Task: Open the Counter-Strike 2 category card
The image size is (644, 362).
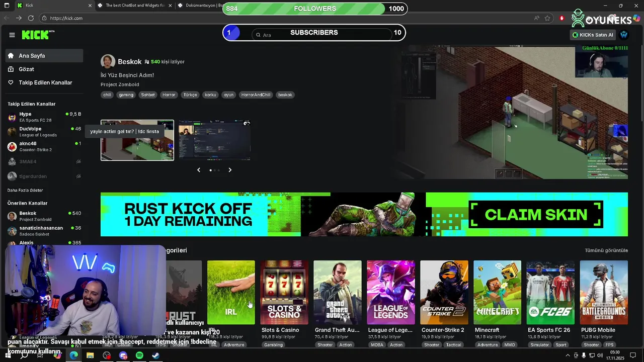Action: pyautogui.click(x=444, y=293)
